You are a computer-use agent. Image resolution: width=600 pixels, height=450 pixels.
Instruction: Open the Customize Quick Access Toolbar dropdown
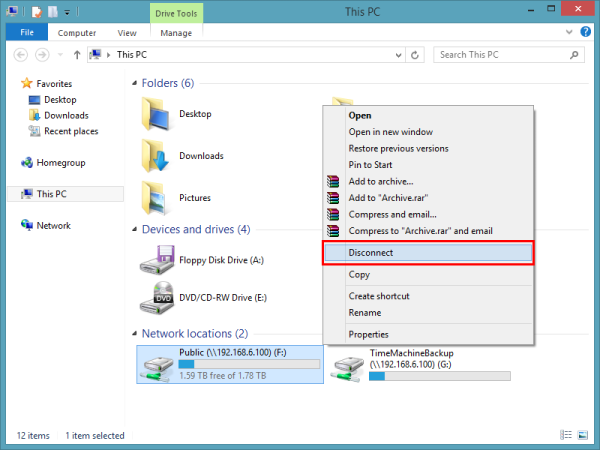pos(67,13)
